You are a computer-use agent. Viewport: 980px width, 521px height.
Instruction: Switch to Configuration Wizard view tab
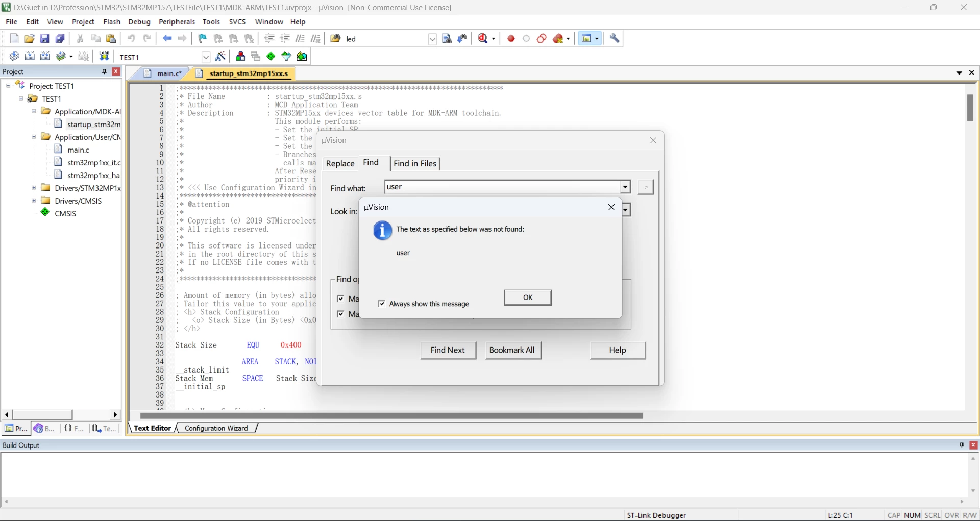(216, 428)
